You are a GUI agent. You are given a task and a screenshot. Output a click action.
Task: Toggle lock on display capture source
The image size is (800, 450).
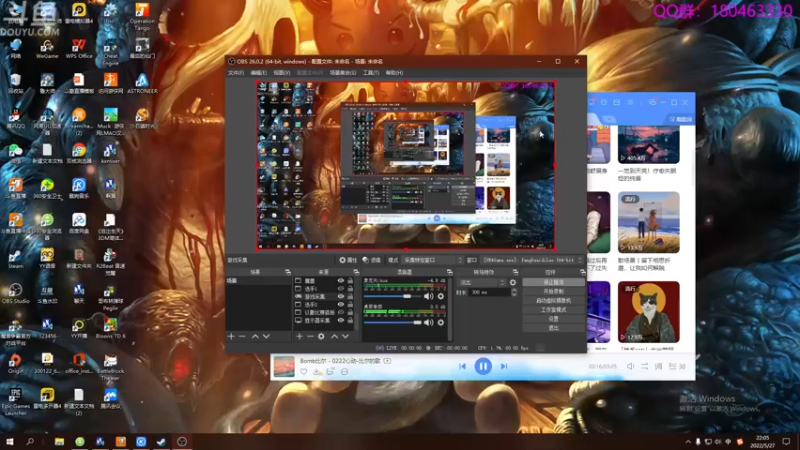click(x=350, y=320)
